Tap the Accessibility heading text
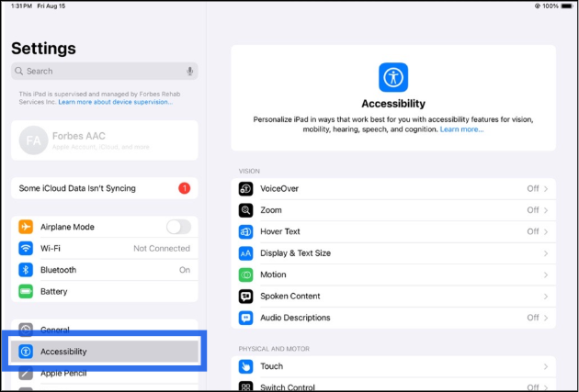 point(393,104)
